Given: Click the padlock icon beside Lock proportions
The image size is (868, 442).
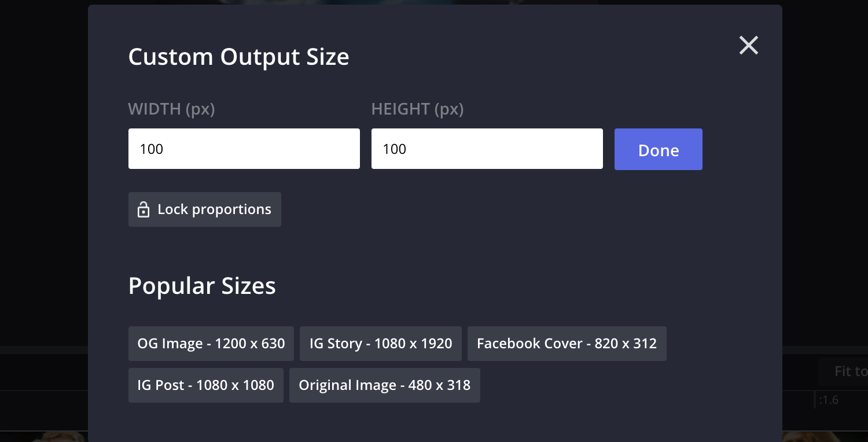Looking at the screenshot, I should click(x=143, y=209).
